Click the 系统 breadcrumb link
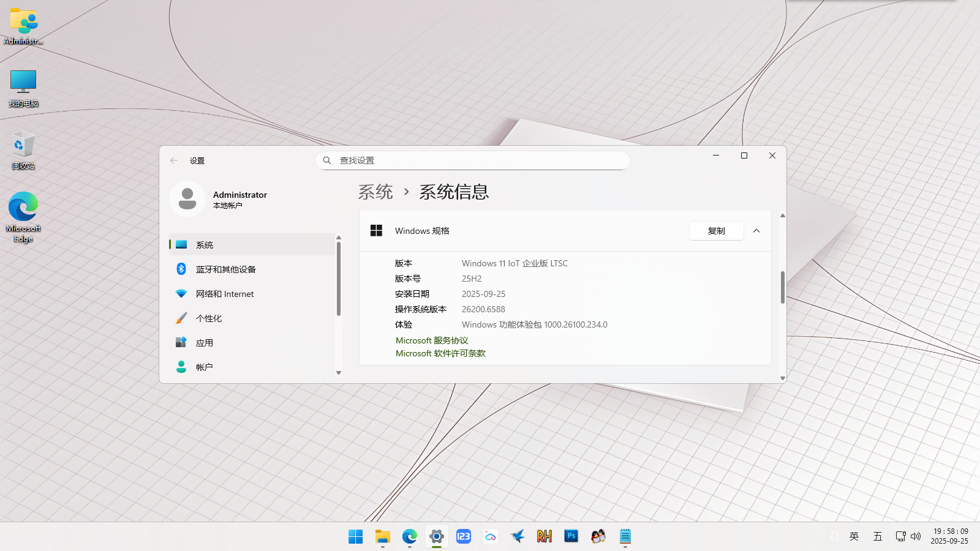Viewport: 980px width, 551px height. click(x=375, y=192)
